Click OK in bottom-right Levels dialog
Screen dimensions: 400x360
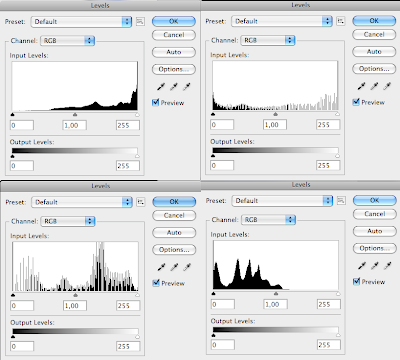click(x=375, y=200)
